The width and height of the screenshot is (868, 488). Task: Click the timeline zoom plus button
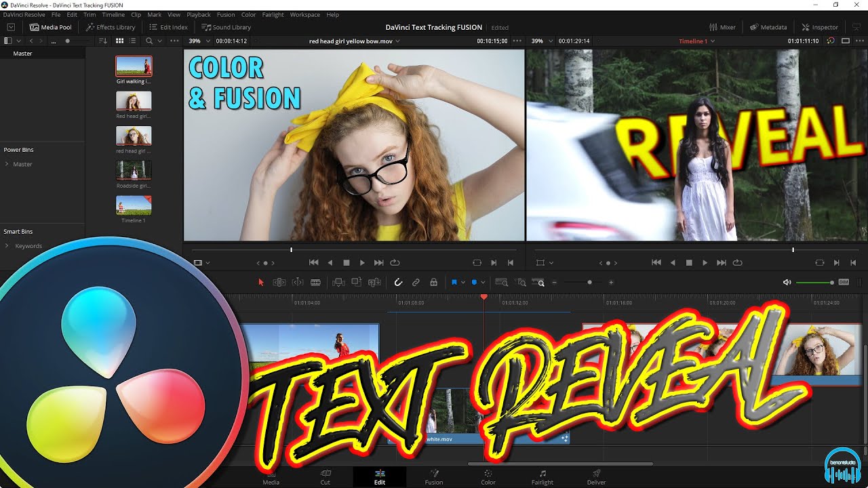pos(611,283)
